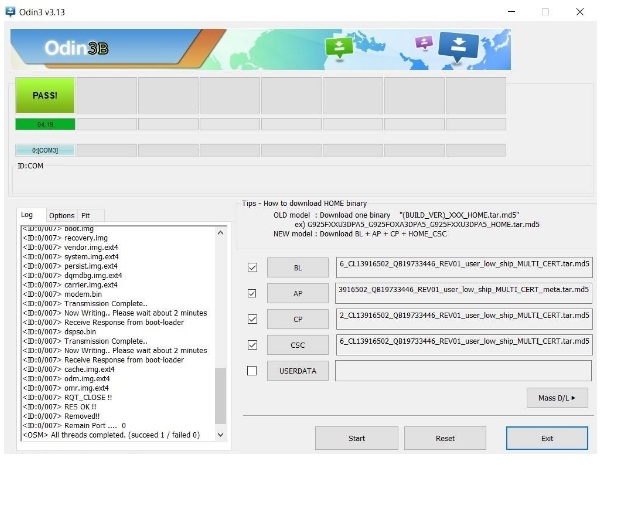Uncheck the CP checkbox
Screen dimensions: 640x524
(x=252, y=319)
